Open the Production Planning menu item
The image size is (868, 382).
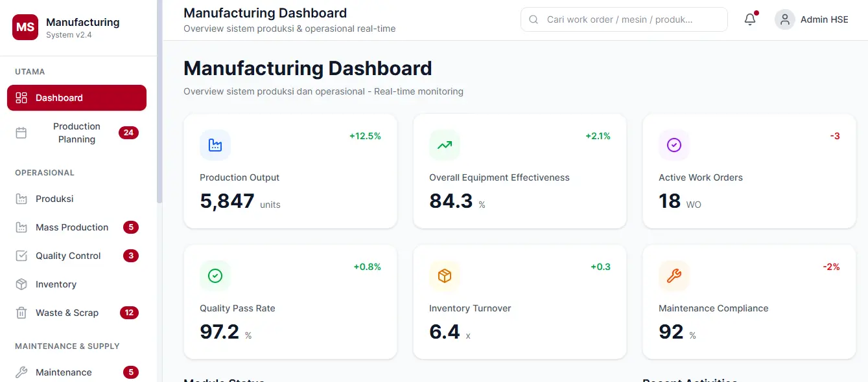pyautogui.click(x=76, y=132)
